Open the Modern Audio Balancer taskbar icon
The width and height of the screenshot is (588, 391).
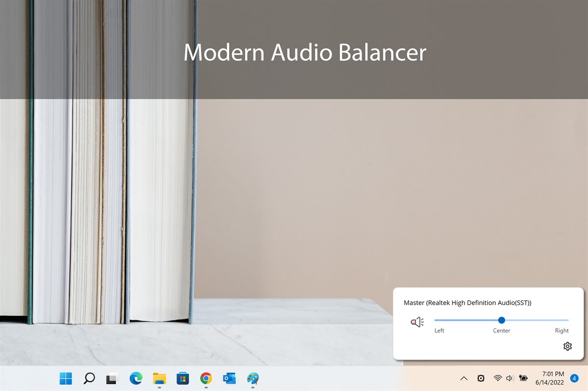pos(252,379)
